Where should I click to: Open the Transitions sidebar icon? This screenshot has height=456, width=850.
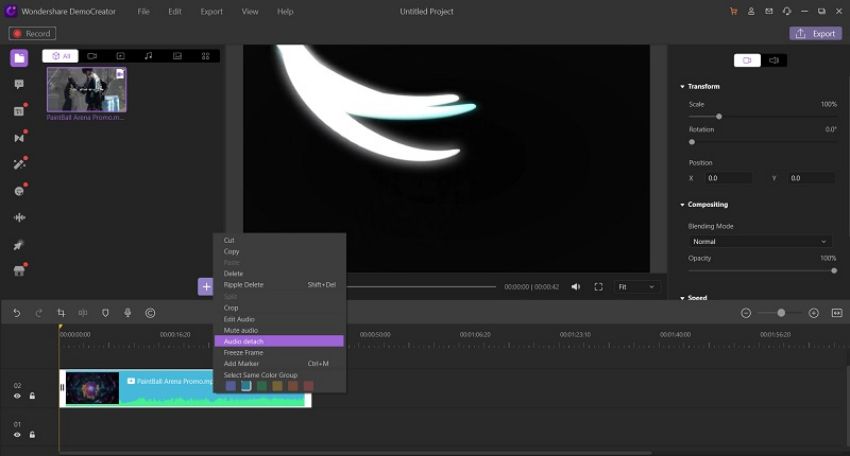[x=19, y=138]
